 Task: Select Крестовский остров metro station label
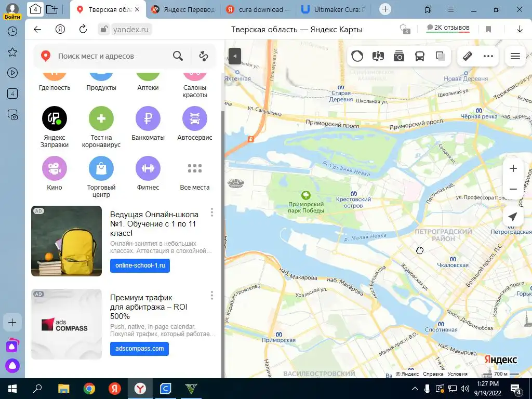[x=353, y=203]
